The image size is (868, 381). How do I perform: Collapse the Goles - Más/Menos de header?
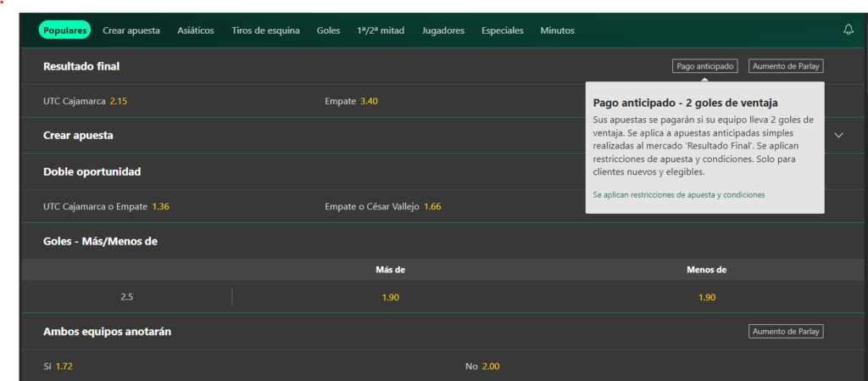pyautogui.click(x=100, y=242)
